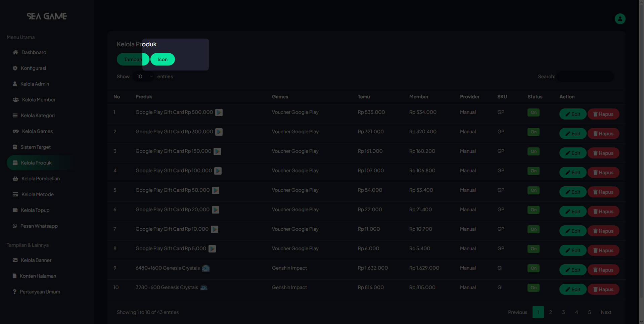Click the Kelola Topup wallet icon

pos(15,210)
